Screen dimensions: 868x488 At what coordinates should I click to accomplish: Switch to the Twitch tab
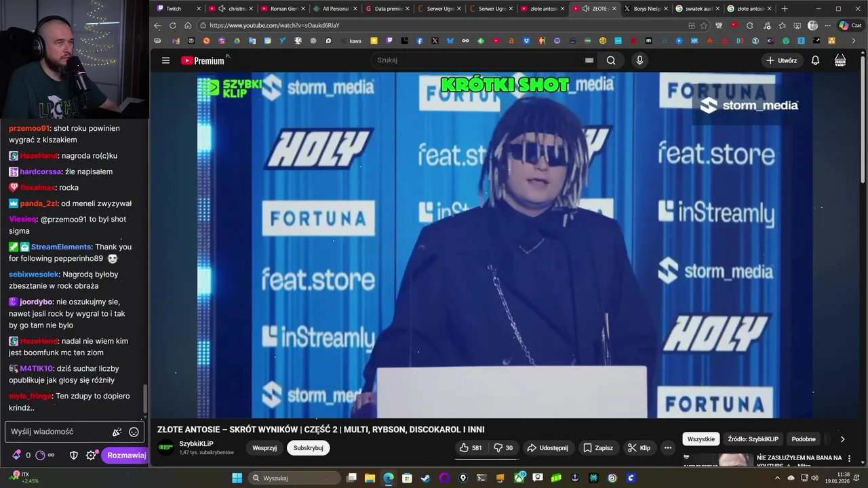(178, 9)
